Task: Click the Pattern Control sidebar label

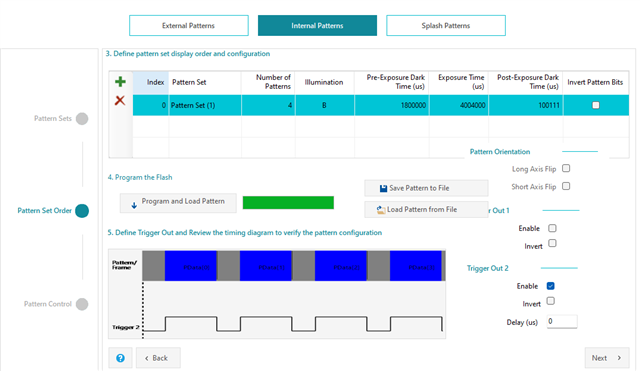Action: click(x=48, y=304)
